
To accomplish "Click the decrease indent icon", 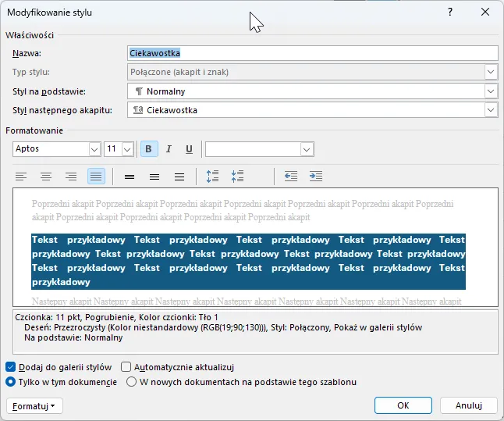I will click(x=291, y=177).
